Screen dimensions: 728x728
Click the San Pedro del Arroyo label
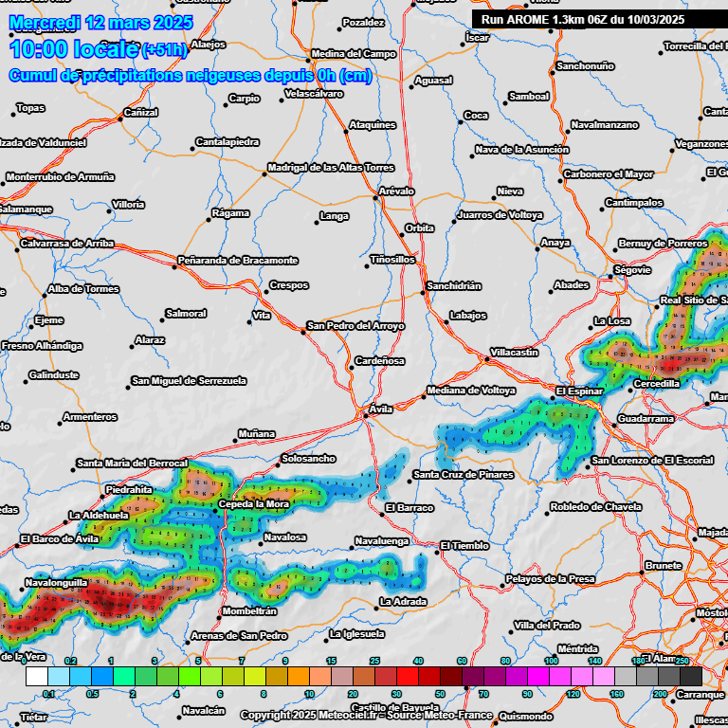tap(355, 326)
